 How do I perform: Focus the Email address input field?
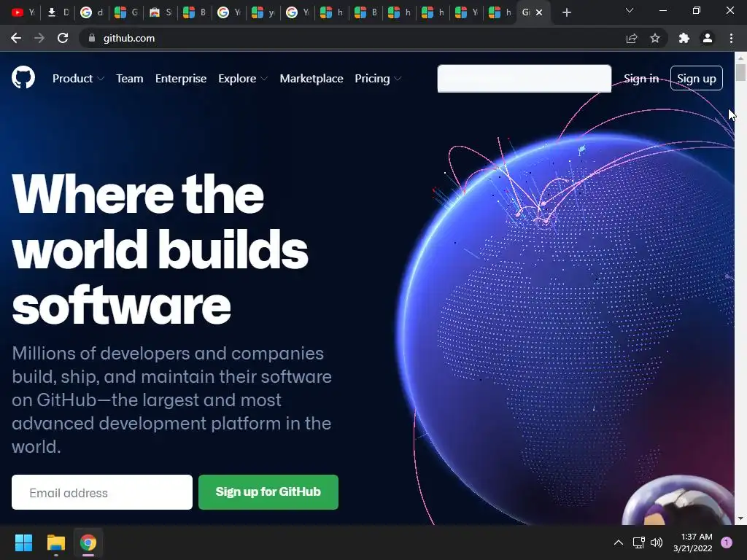coord(102,492)
